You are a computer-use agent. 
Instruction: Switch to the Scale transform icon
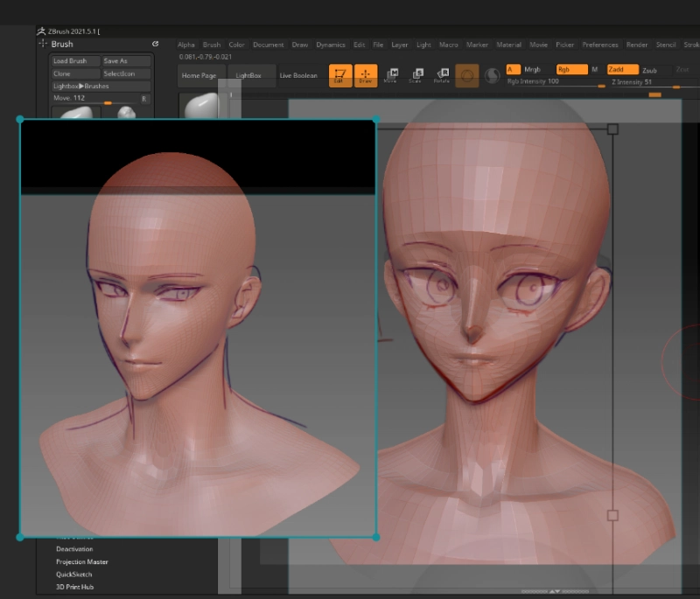pyautogui.click(x=416, y=76)
